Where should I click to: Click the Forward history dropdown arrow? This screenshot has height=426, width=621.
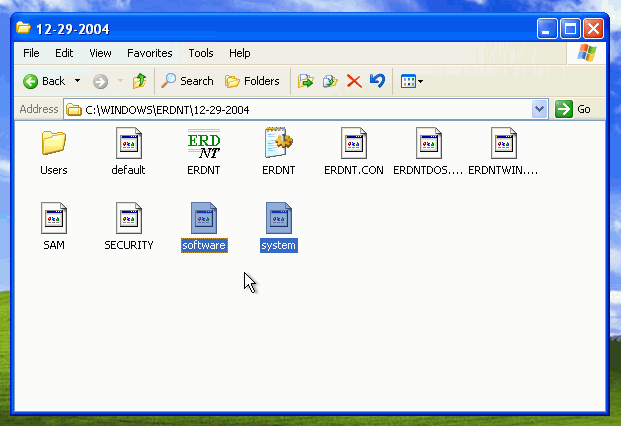tap(120, 81)
